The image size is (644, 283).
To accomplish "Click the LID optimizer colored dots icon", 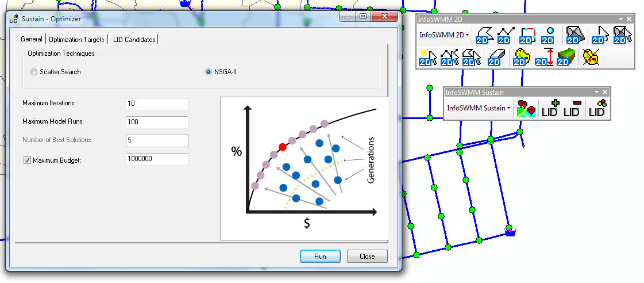I will (597, 108).
